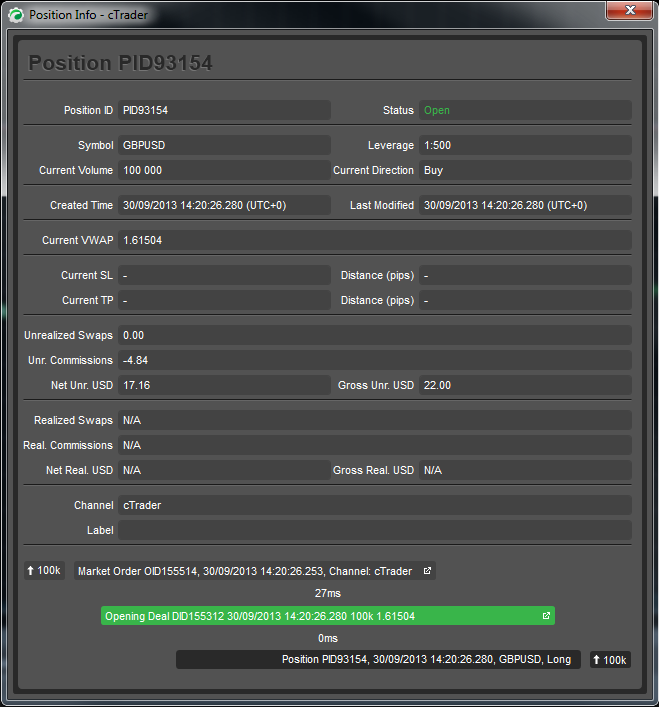Click the Symbol field GBPUSD

coord(224,145)
